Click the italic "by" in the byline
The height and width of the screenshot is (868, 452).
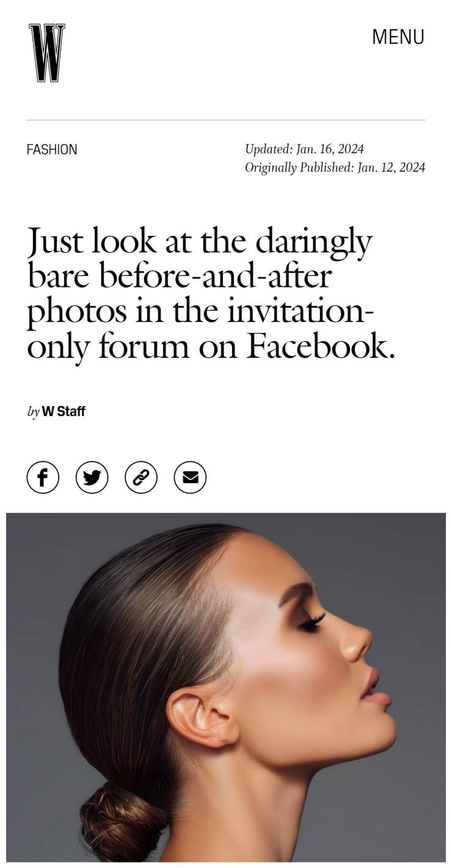(x=33, y=412)
